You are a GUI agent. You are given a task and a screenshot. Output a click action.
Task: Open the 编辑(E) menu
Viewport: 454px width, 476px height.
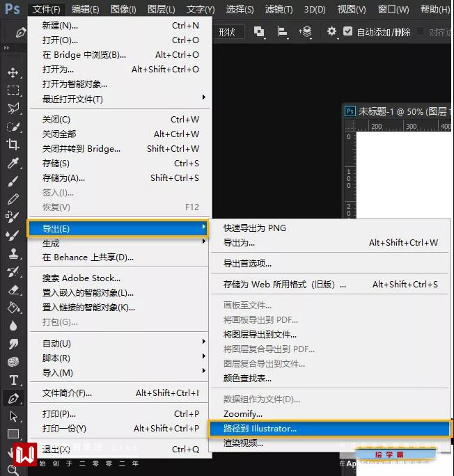point(86,9)
